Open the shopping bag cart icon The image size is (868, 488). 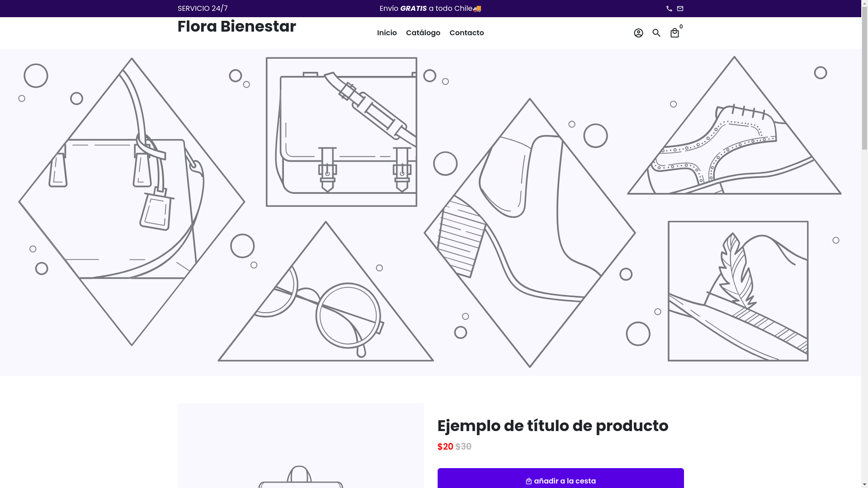click(x=675, y=33)
